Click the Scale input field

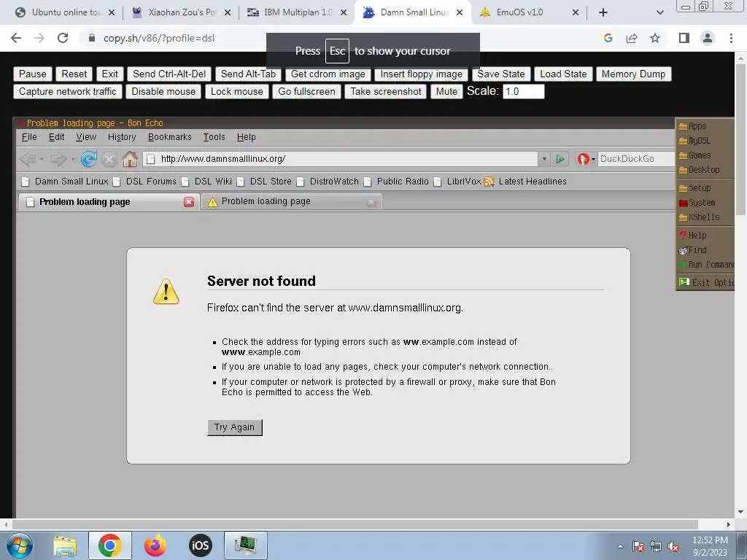(524, 91)
